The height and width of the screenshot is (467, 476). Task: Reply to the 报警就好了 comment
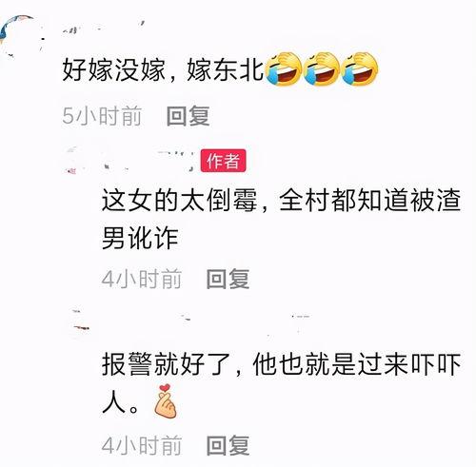coord(228,445)
